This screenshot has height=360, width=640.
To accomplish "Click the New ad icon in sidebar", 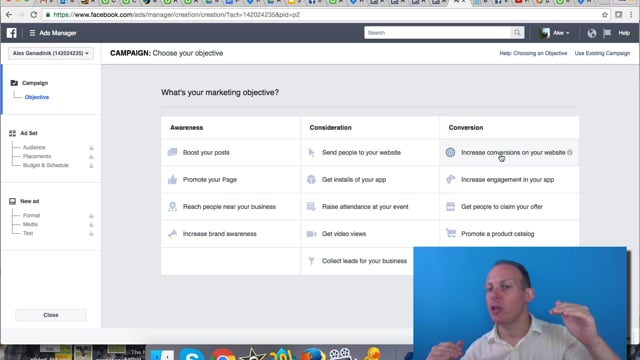I will point(13,201).
